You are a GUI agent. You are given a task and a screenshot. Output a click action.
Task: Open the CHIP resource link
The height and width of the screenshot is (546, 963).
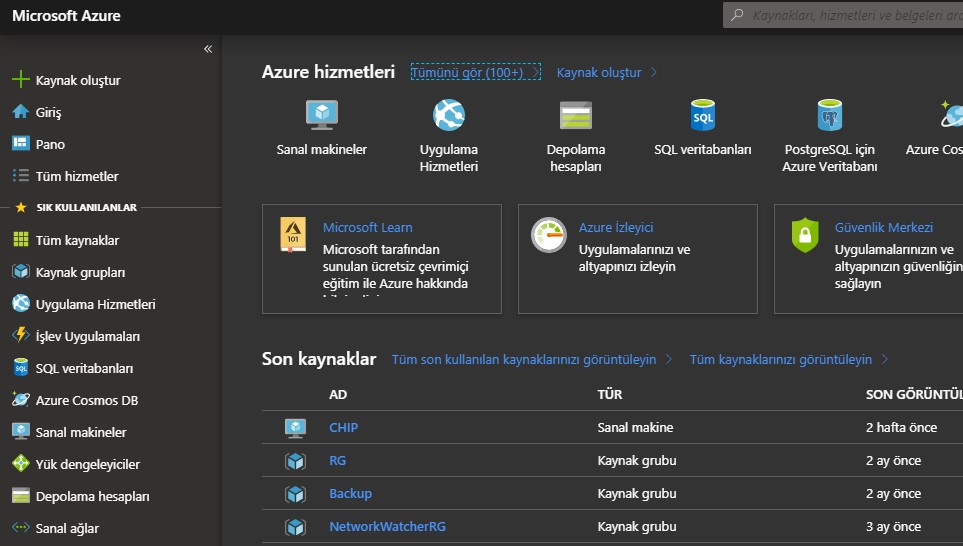(x=343, y=427)
